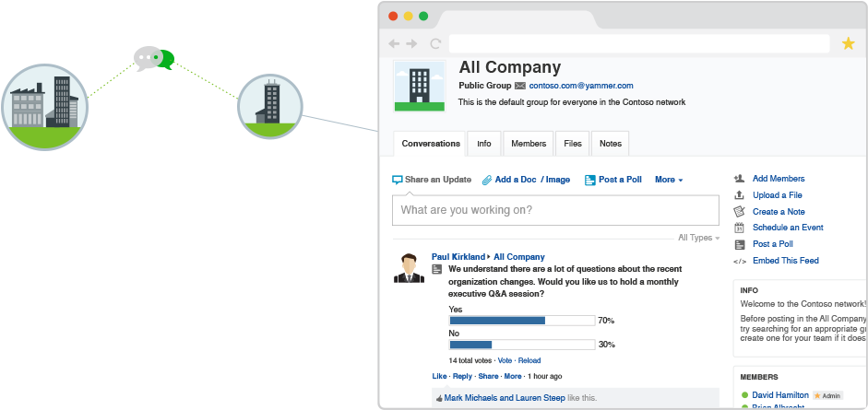Image resolution: width=868 pixels, height=410 pixels.
Task: Open the Members tab
Action: (529, 144)
